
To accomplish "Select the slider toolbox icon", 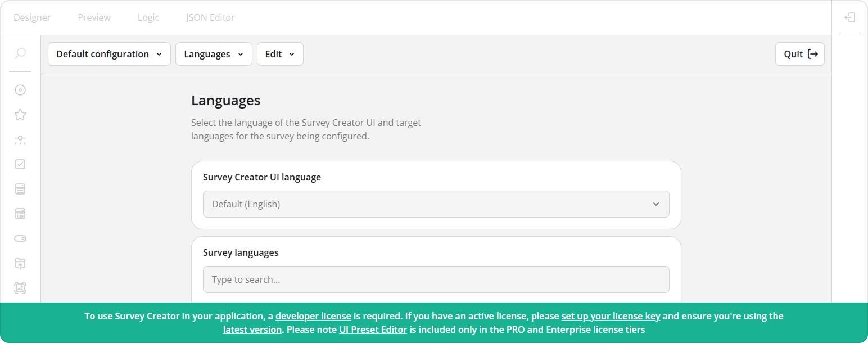I will point(20,139).
